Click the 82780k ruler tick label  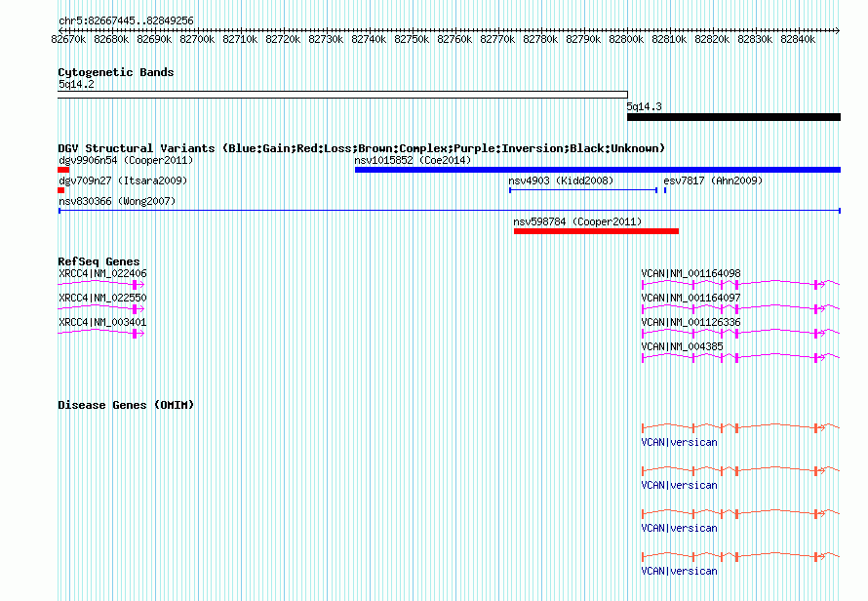point(540,39)
